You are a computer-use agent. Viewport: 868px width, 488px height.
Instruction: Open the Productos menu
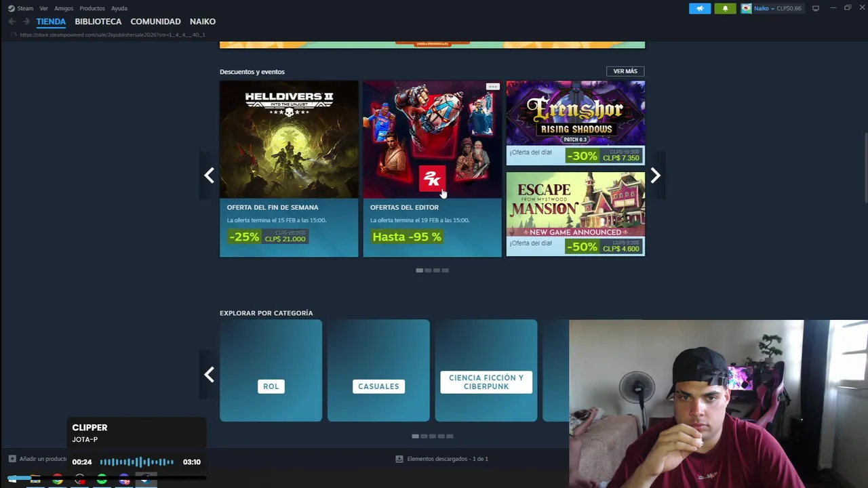coord(92,8)
